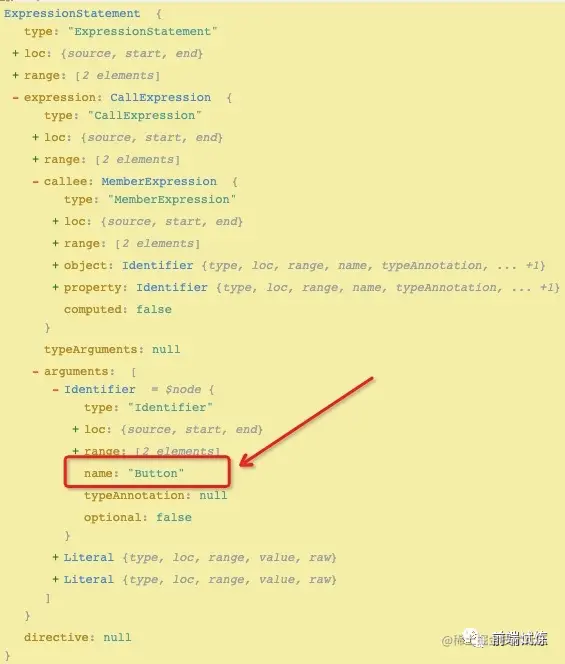Collapse the Identifier $node entry
Screen dimensions: 565x664
(x=55, y=389)
